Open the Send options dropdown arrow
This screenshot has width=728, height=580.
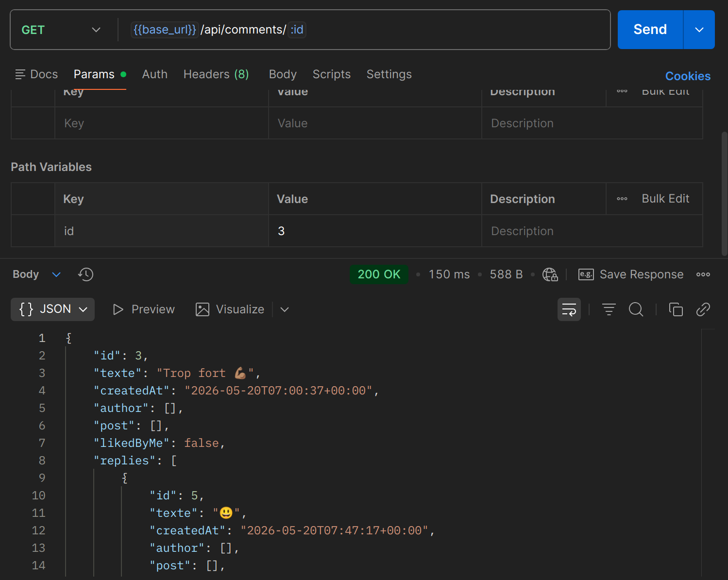click(x=699, y=30)
